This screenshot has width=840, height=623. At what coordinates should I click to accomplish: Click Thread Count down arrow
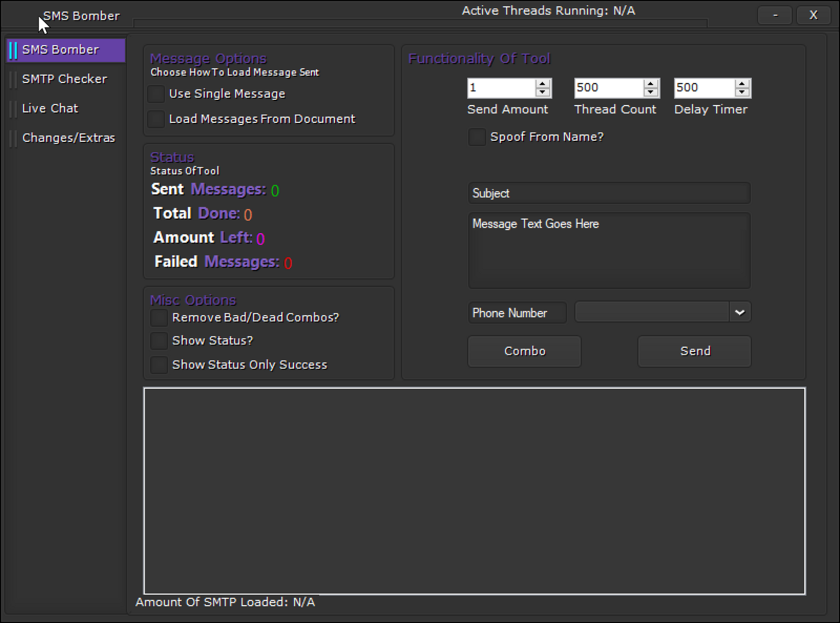coord(650,92)
